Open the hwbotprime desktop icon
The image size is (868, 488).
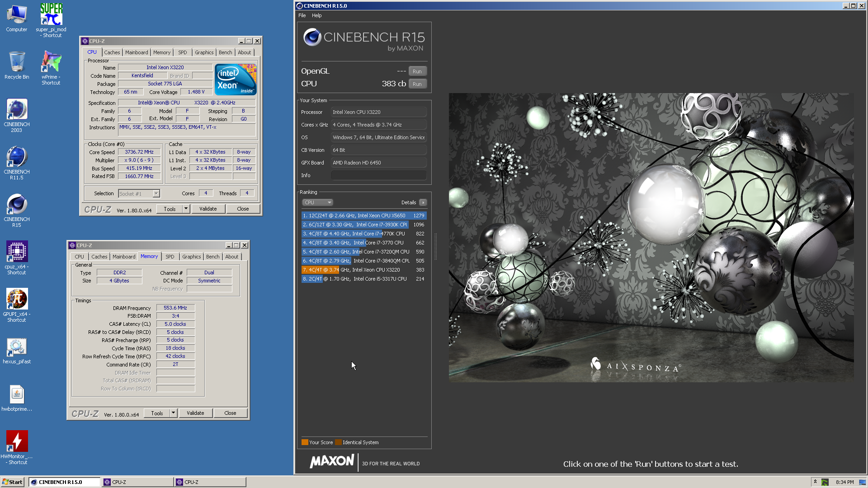(17, 399)
